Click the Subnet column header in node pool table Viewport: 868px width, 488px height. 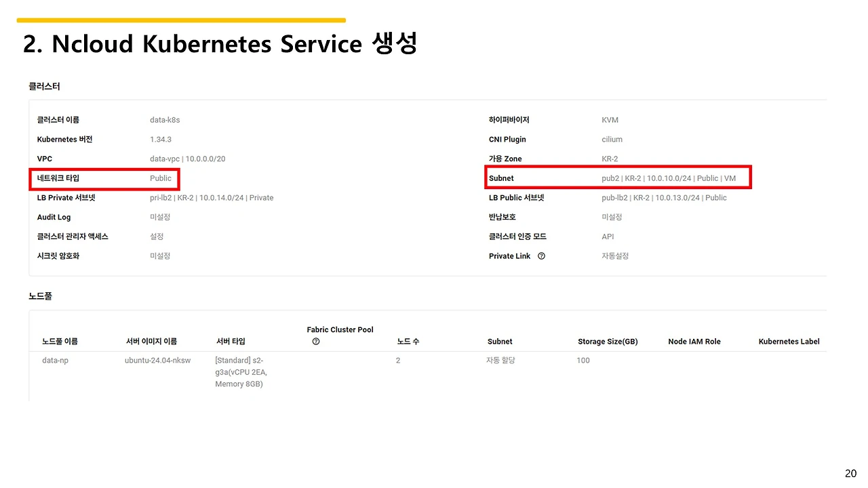500,342
